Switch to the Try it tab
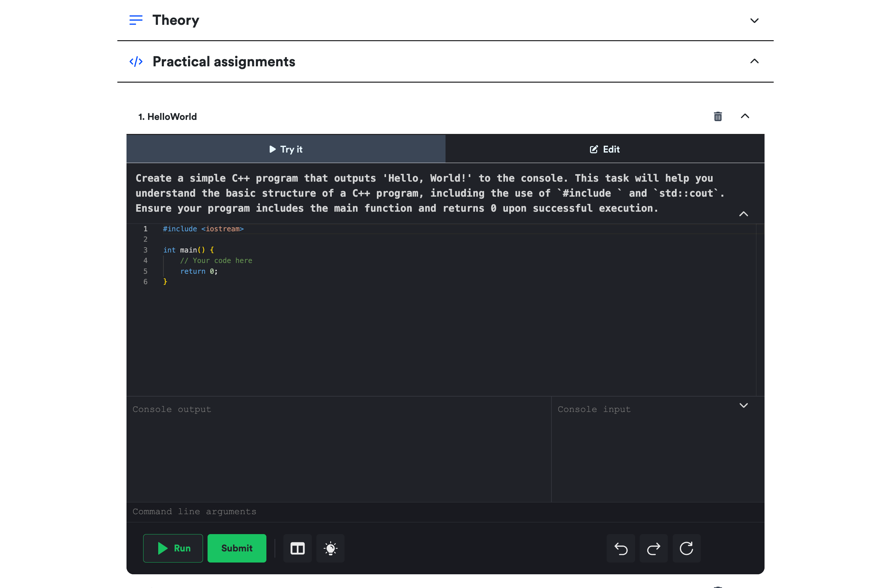 click(286, 149)
